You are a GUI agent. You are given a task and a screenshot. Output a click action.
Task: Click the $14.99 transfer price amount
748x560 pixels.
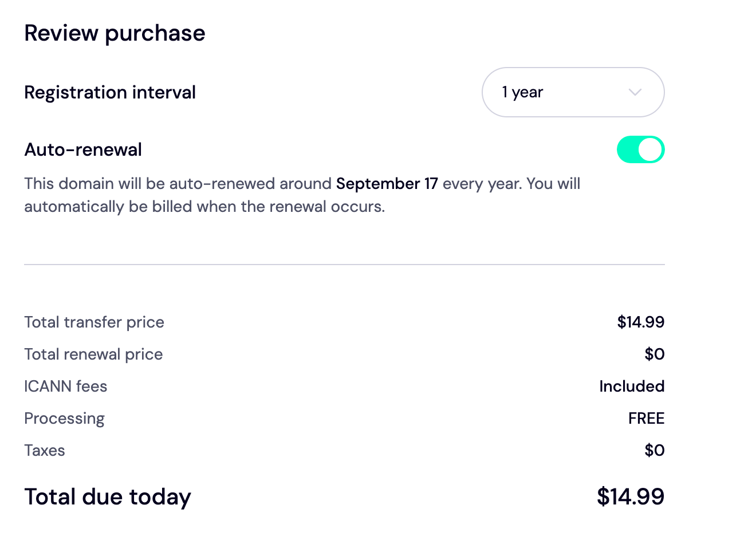coord(640,322)
